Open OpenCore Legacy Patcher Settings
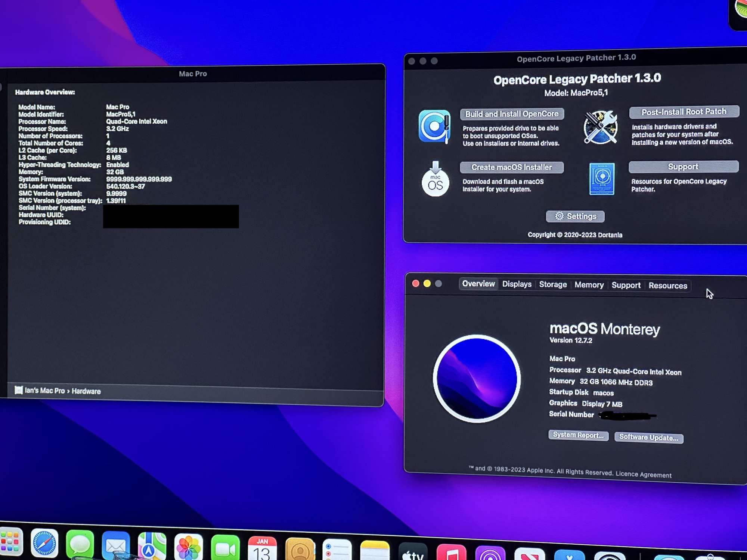This screenshot has width=747, height=560. click(x=575, y=216)
